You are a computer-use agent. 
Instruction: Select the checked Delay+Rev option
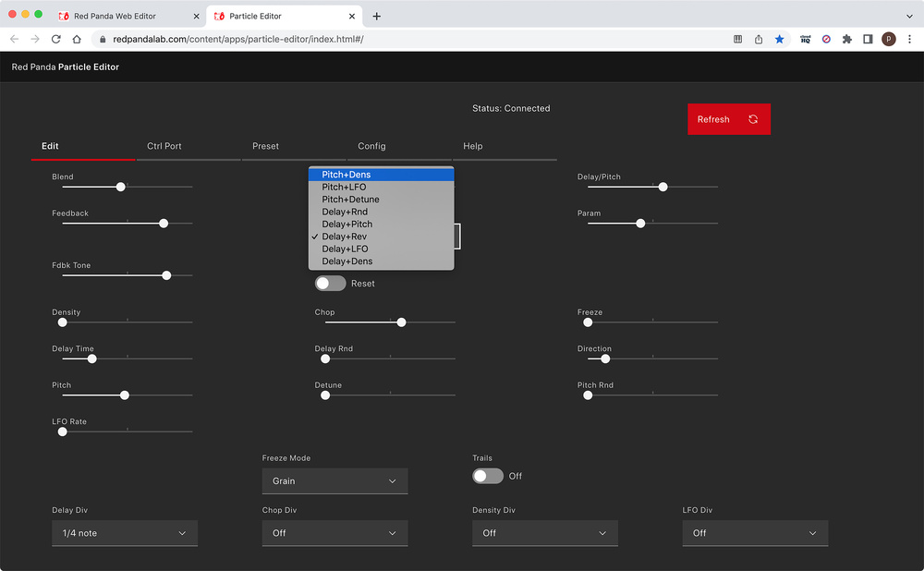point(382,237)
